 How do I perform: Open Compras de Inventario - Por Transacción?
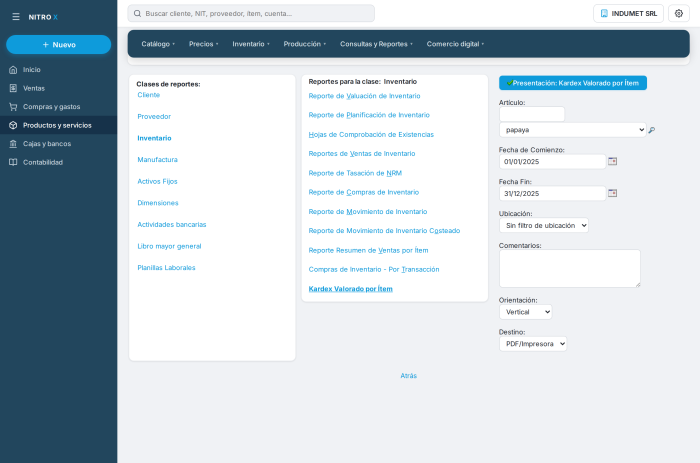(374, 269)
